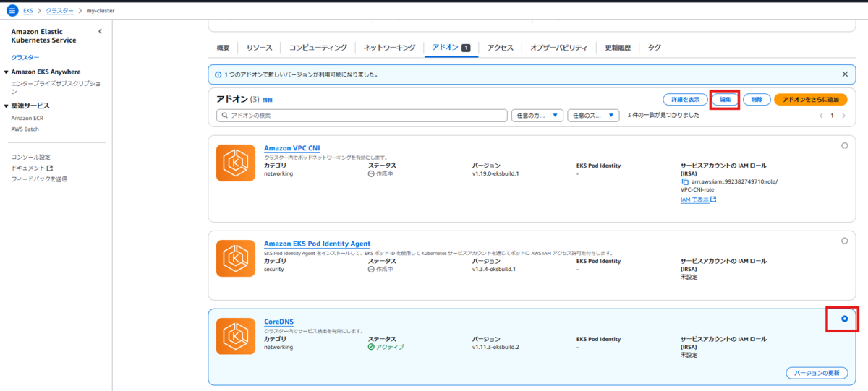Open コンソール設定 in the sidebar
This screenshot has height=391, width=868.
[x=30, y=157]
